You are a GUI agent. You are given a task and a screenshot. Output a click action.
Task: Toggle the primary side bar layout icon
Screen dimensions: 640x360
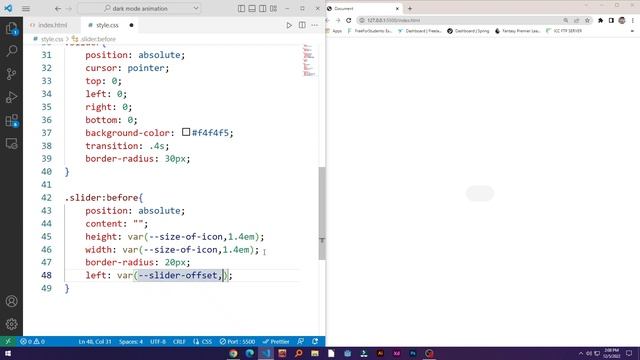click(x=242, y=9)
